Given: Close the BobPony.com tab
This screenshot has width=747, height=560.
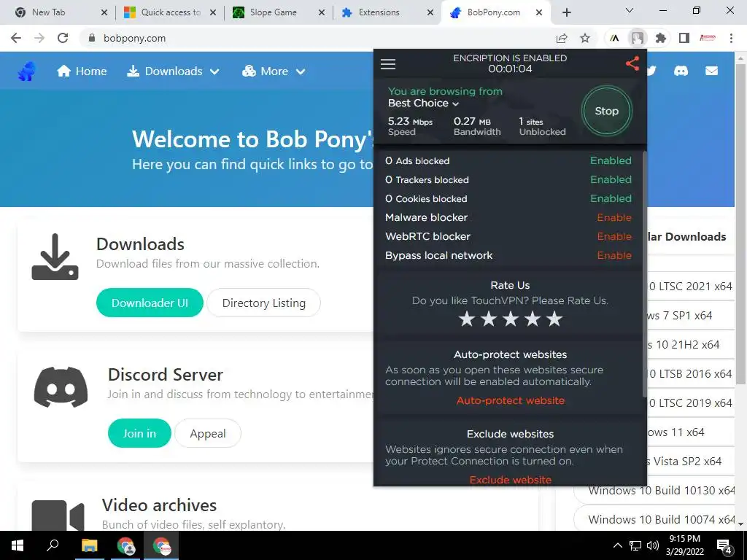Looking at the screenshot, I should [x=539, y=12].
